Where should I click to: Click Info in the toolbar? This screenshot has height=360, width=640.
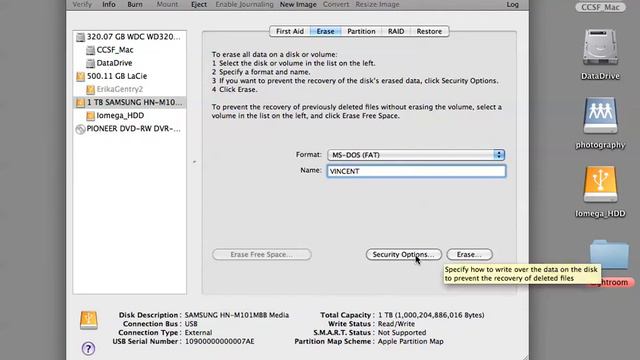[x=109, y=4]
